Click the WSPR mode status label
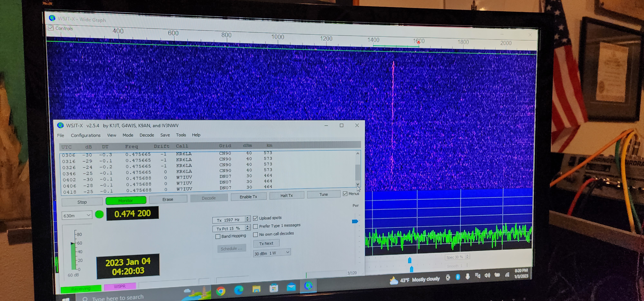The width and height of the screenshot is (644, 301). [120, 286]
